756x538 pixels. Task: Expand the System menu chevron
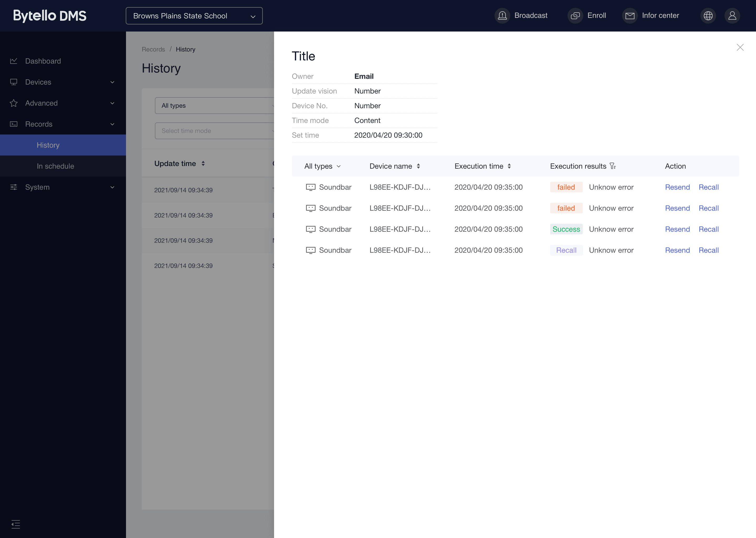point(112,187)
